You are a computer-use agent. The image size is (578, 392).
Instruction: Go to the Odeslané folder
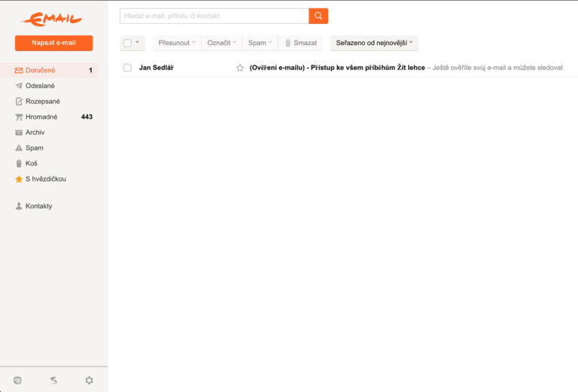[x=40, y=86]
